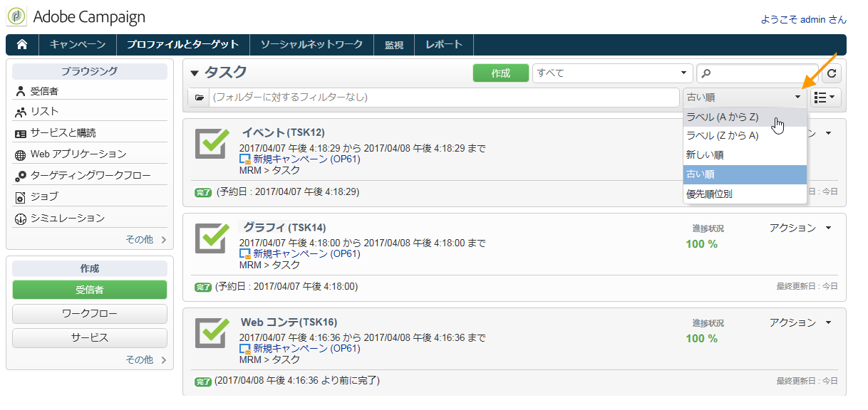
Task: Click the リスト people icon
Action: pos(20,112)
